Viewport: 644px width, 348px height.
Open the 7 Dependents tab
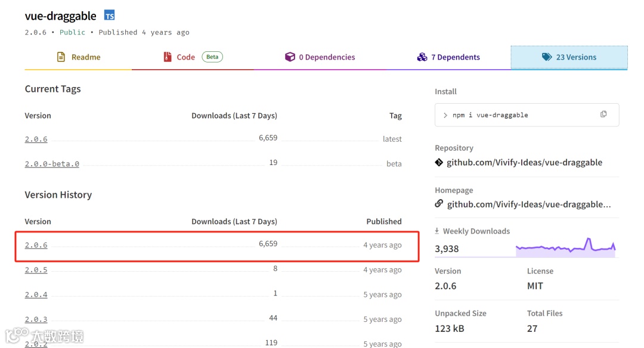[448, 57]
